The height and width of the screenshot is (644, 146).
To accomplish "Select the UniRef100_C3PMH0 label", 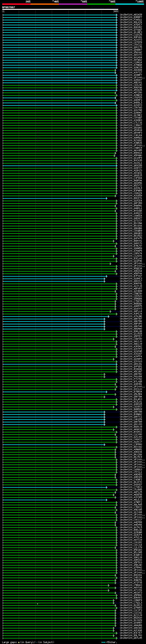I will 131,445.
